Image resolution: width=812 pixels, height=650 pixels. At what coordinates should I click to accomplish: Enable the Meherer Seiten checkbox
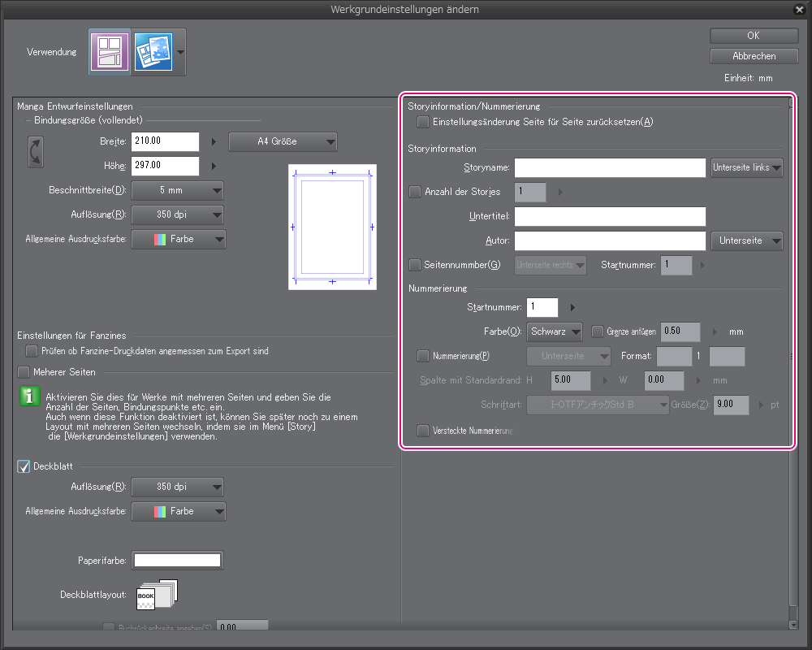coord(24,372)
